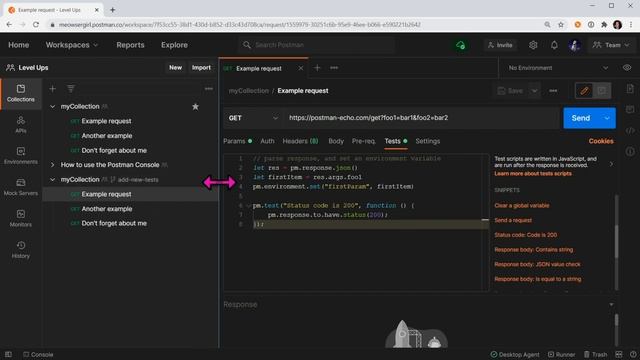
Task: Switch to the Pre-req. tab
Action: pos(364,141)
